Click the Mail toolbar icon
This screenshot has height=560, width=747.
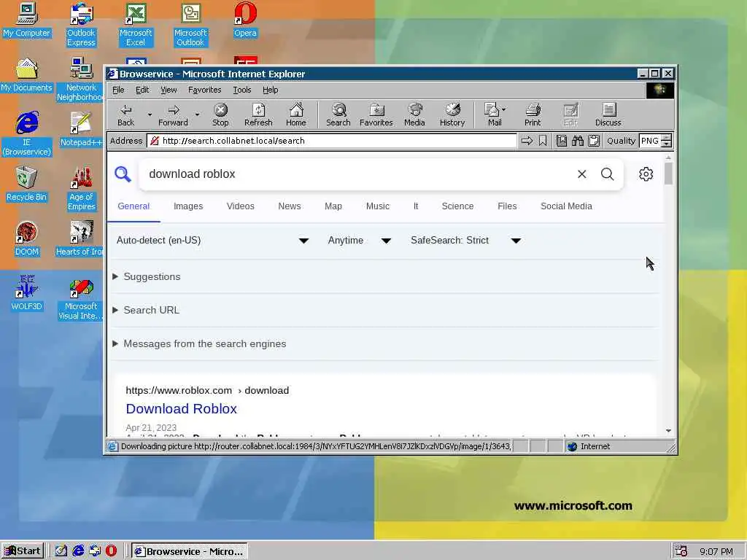coord(494,115)
